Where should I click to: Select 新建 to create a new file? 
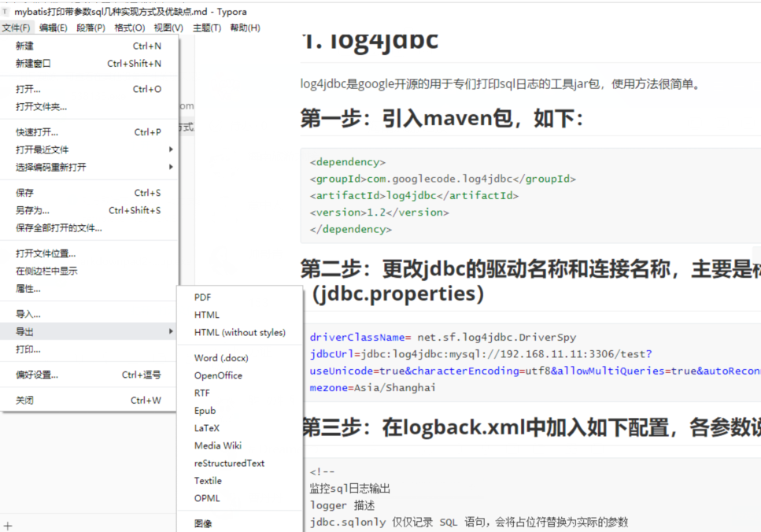27,46
